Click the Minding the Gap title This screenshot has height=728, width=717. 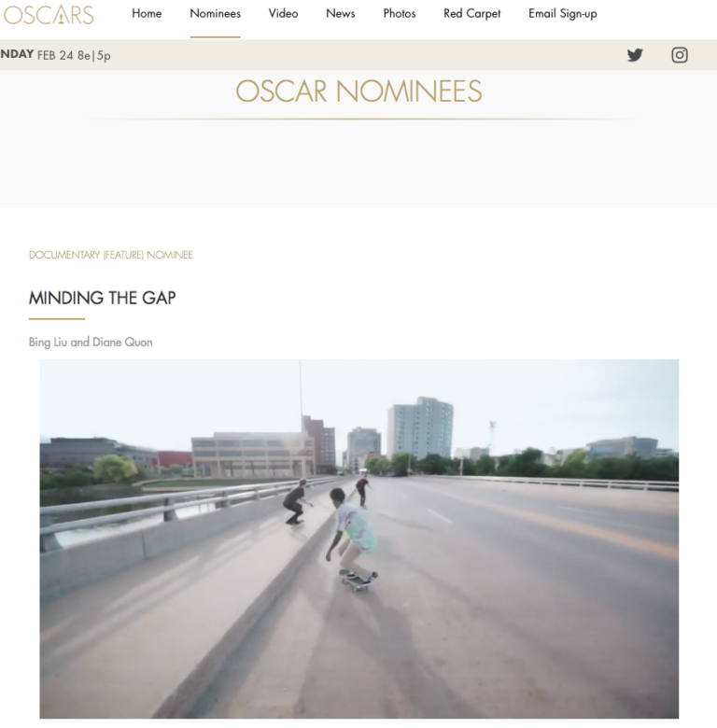tap(102, 298)
